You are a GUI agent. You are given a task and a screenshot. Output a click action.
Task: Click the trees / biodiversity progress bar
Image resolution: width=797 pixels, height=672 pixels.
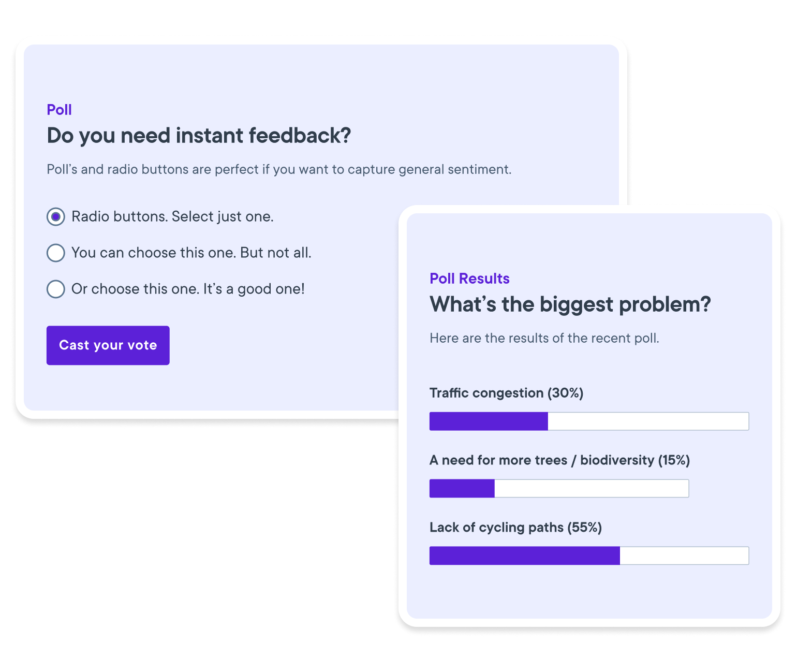pos(559,488)
